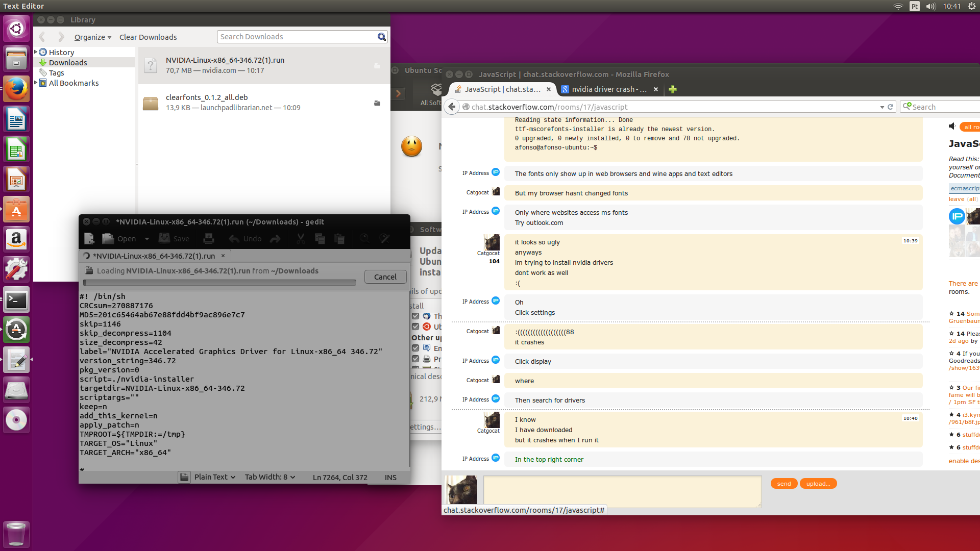The image size is (980, 551).
Task: Reload the chat page in Firefox
Action: pos(891,107)
